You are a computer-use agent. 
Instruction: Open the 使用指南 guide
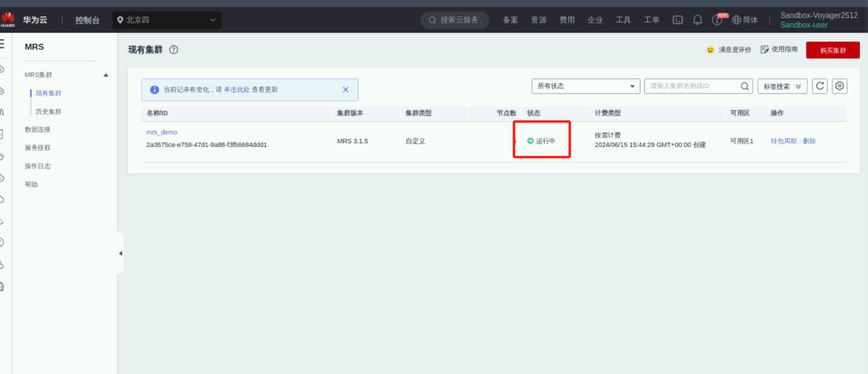point(779,49)
